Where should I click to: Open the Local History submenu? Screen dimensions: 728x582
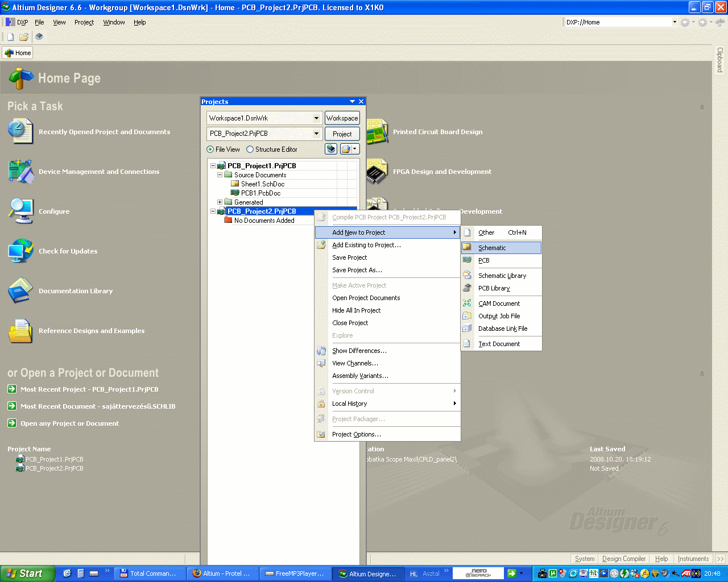387,404
